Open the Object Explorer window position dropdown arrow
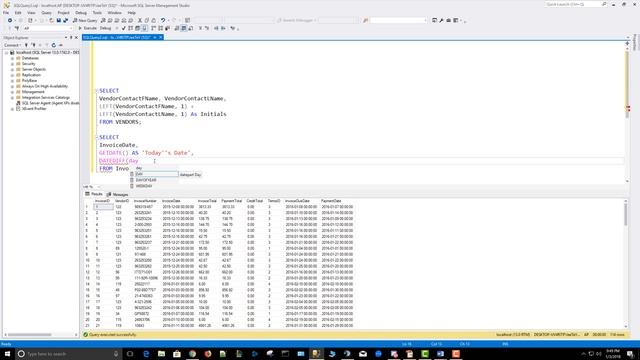This screenshot has height=360, width=640. click(66, 38)
